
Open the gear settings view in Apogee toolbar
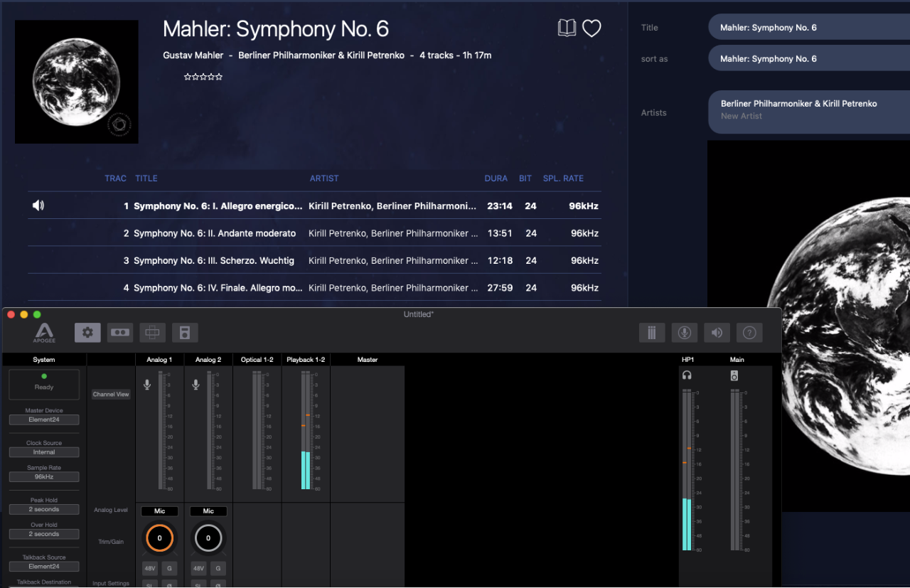coord(87,332)
